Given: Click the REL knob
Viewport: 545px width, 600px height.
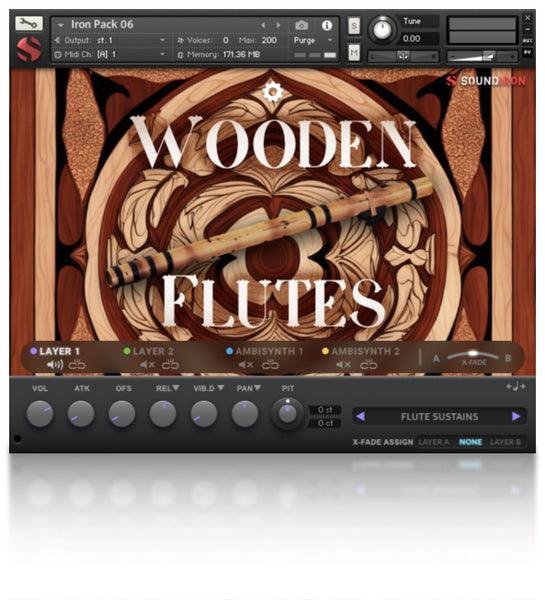Looking at the screenshot, I should tap(163, 414).
